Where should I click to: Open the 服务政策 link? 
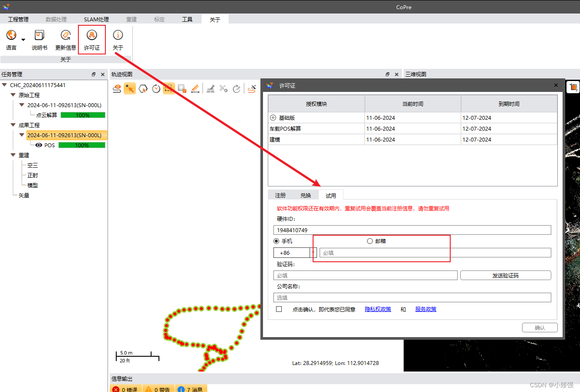click(x=426, y=309)
